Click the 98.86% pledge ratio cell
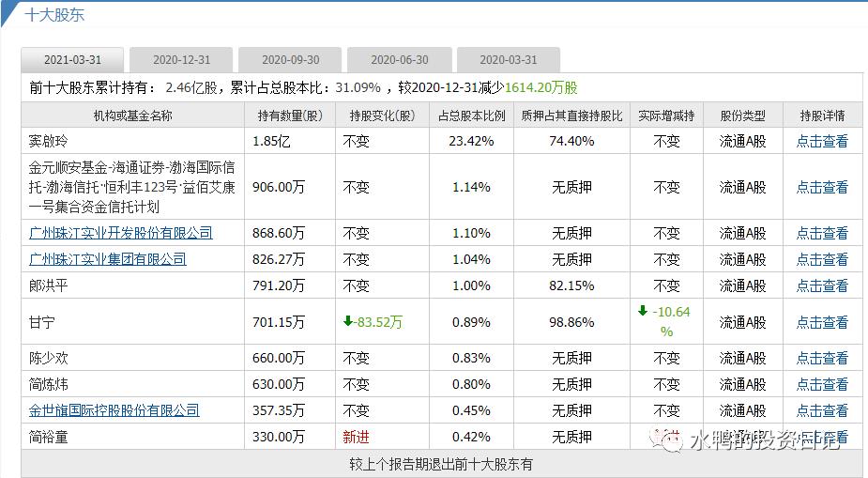The height and width of the screenshot is (478, 868). click(x=571, y=322)
